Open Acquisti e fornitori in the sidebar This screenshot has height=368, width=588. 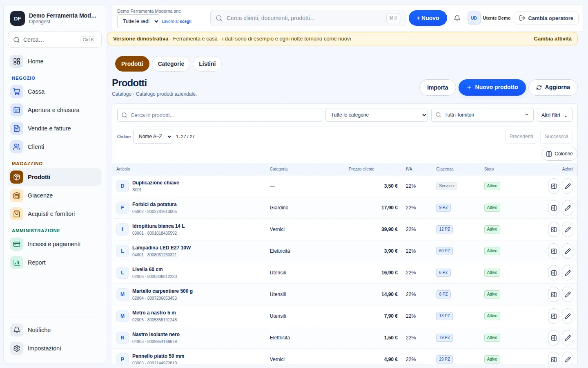tap(55, 214)
